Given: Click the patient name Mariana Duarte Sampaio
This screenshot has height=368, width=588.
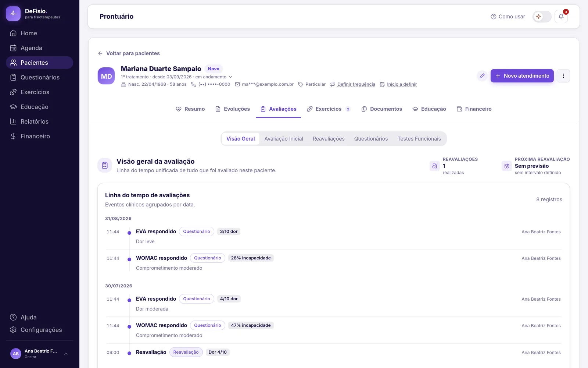Looking at the screenshot, I should point(161,69).
